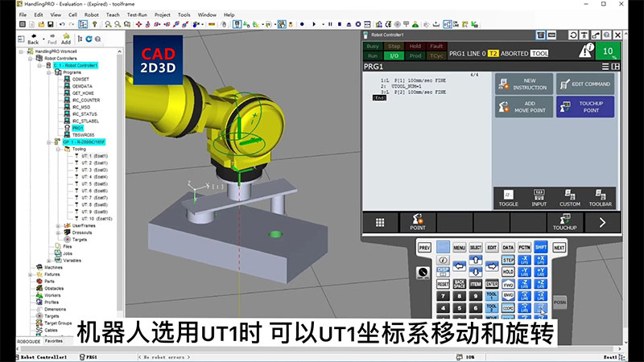Click the NEW INSTRUCTION pendant button
This screenshot has height=362, width=644.
[x=524, y=84]
